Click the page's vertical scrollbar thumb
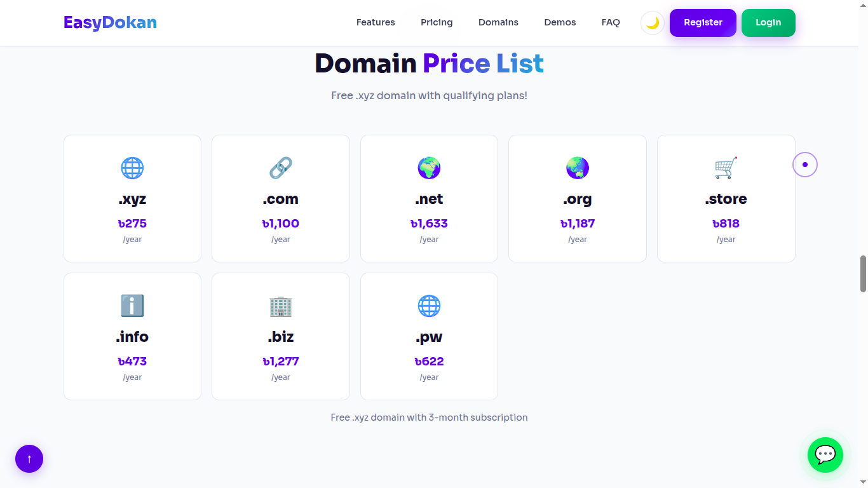The height and width of the screenshot is (488, 868). 863,274
